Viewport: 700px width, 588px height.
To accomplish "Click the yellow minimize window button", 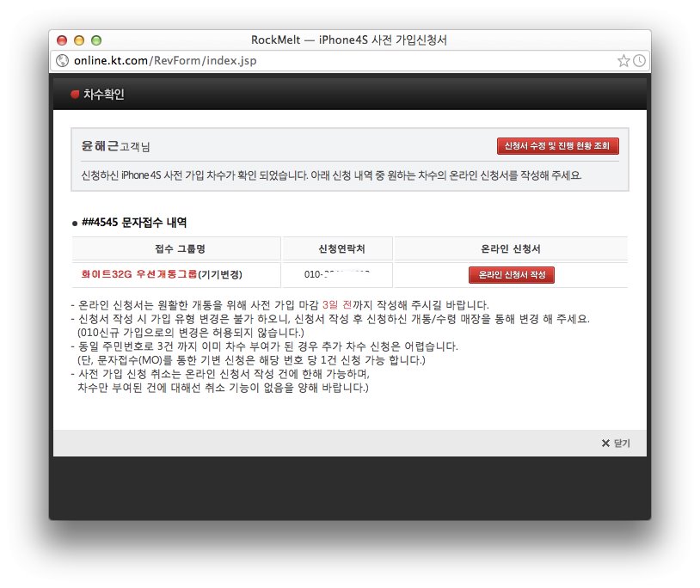I will coord(79,40).
